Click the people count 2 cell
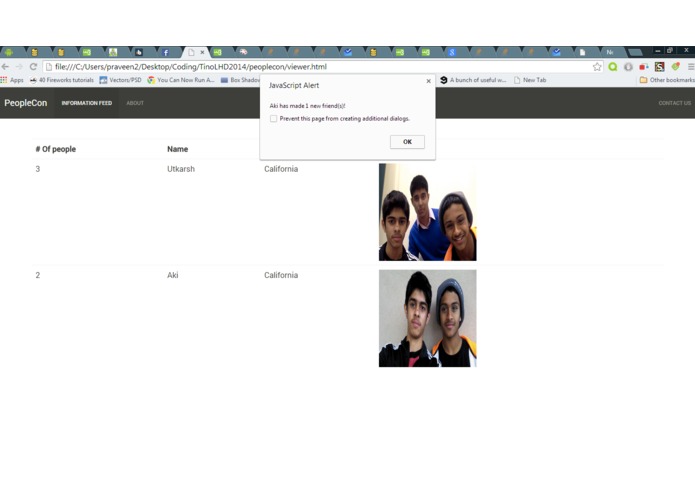The width and height of the screenshot is (695, 494). click(x=38, y=275)
